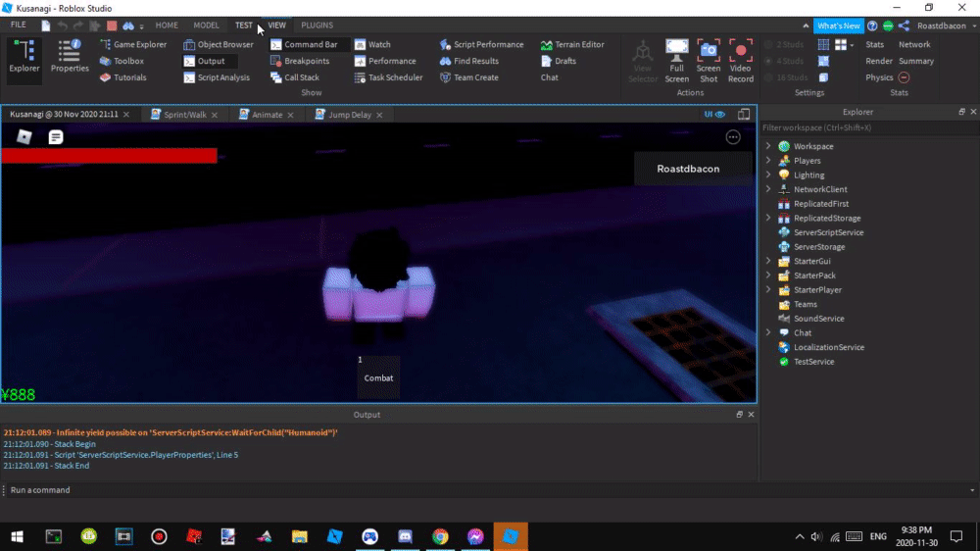This screenshot has width=980, height=551.
Task: Switch to the Sprint/Walk script tab
Action: 184,115
